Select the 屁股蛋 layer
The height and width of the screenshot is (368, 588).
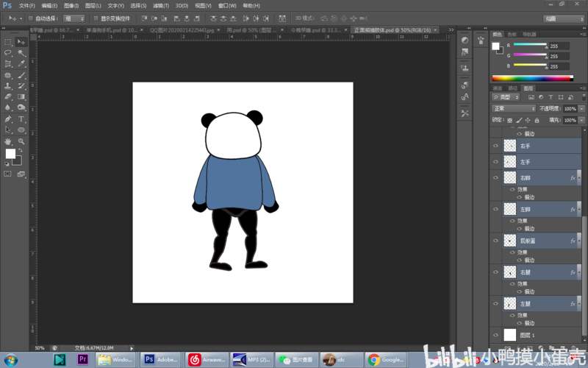[x=542, y=241]
